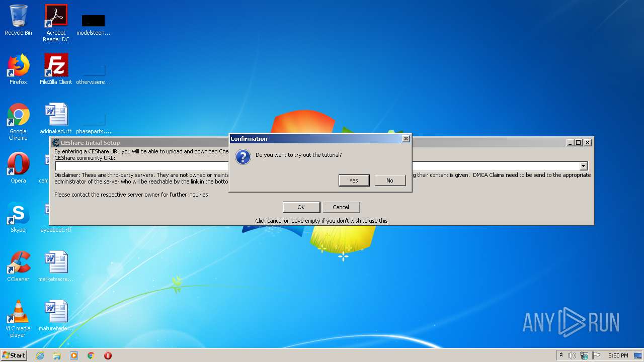
Task: Click No in the Confirmation dialog
Action: (390, 180)
